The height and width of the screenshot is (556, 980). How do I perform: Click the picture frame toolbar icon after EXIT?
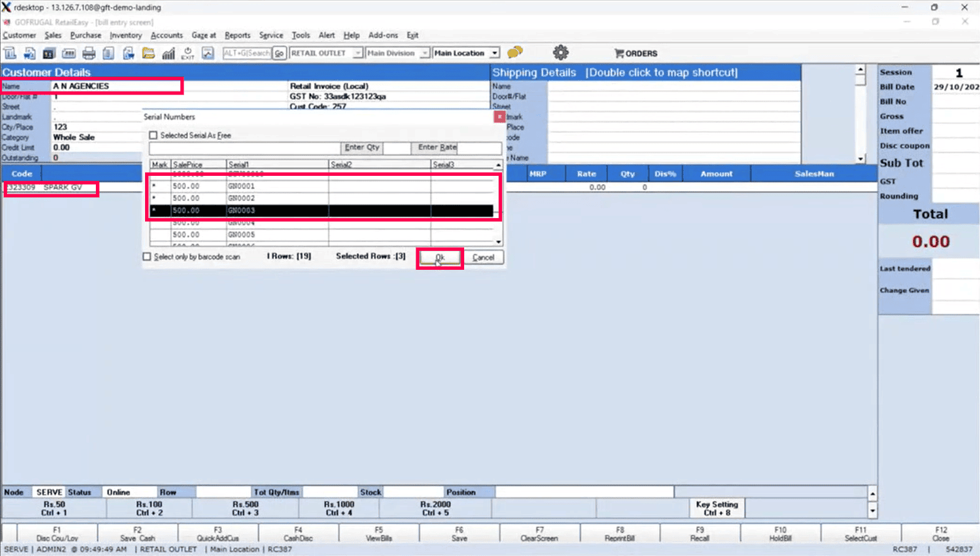(x=207, y=54)
